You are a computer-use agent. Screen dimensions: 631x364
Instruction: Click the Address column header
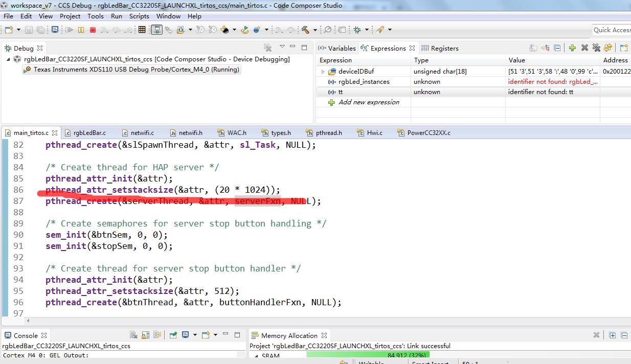(x=616, y=60)
